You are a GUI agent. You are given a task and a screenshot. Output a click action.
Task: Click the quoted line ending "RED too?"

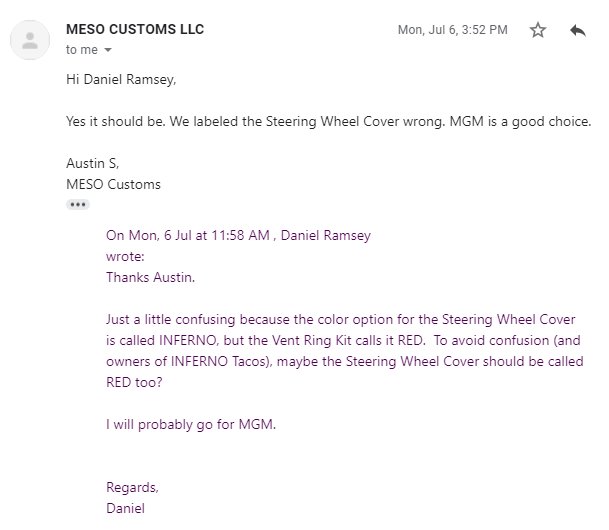tap(134, 382)
